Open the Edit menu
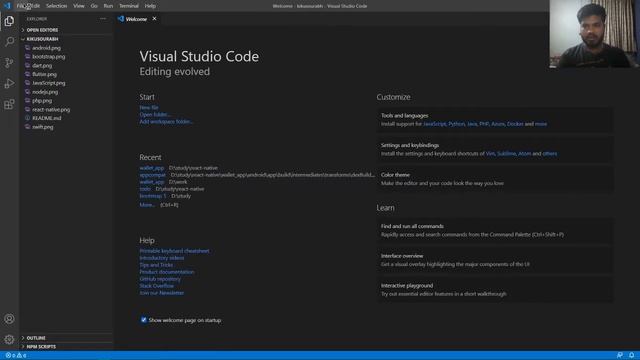Viewport: 640px width, 360px height. pyautogui.click(x=36, y=6)
